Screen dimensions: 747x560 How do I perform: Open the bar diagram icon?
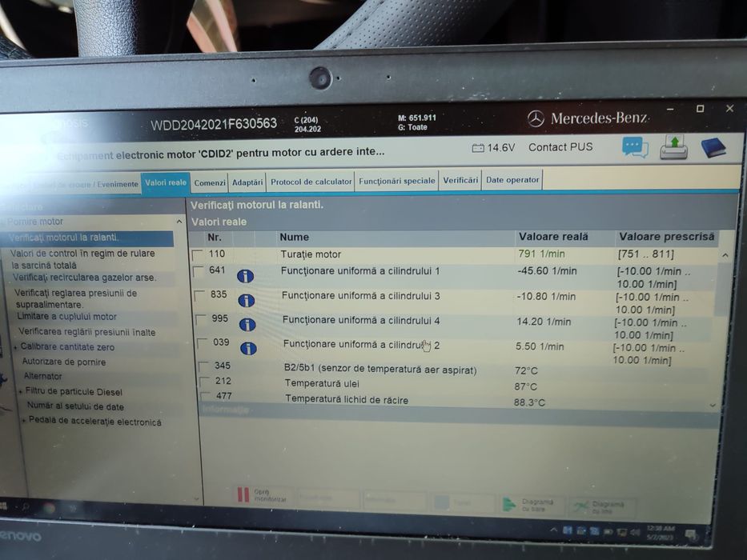(510, 504)
